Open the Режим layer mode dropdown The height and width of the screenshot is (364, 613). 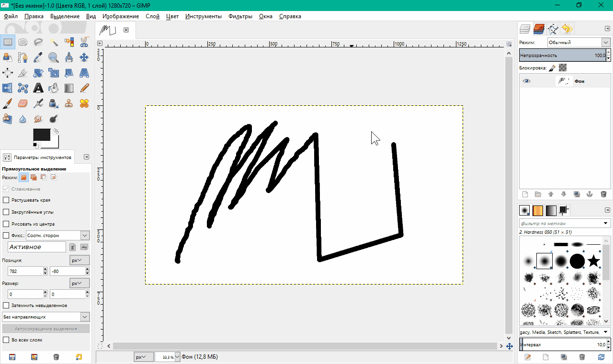[579, 43]
